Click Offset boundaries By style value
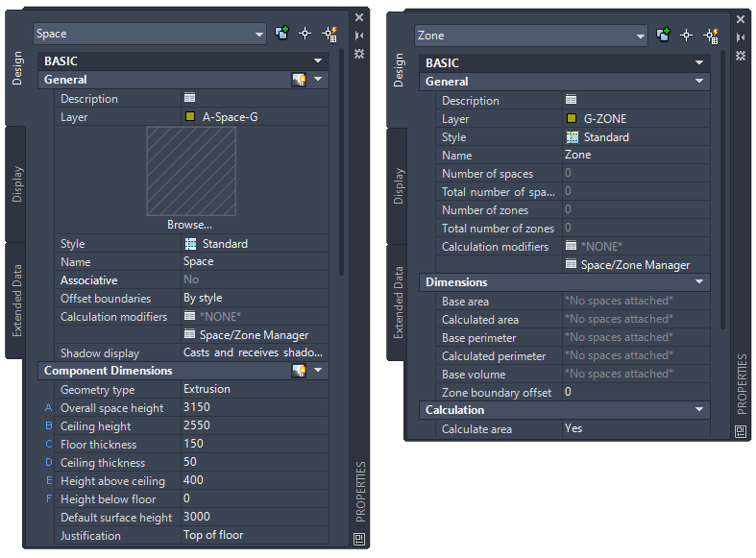 256,299
